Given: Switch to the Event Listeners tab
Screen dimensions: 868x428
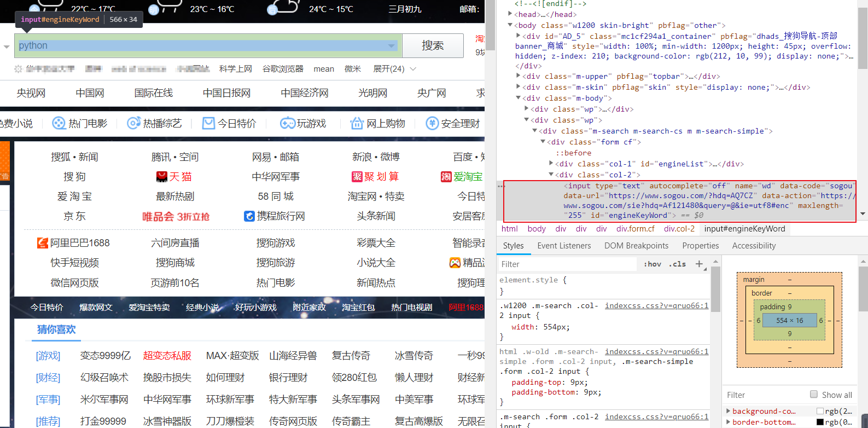Looking at the screenshot, I should coord(564,246).
